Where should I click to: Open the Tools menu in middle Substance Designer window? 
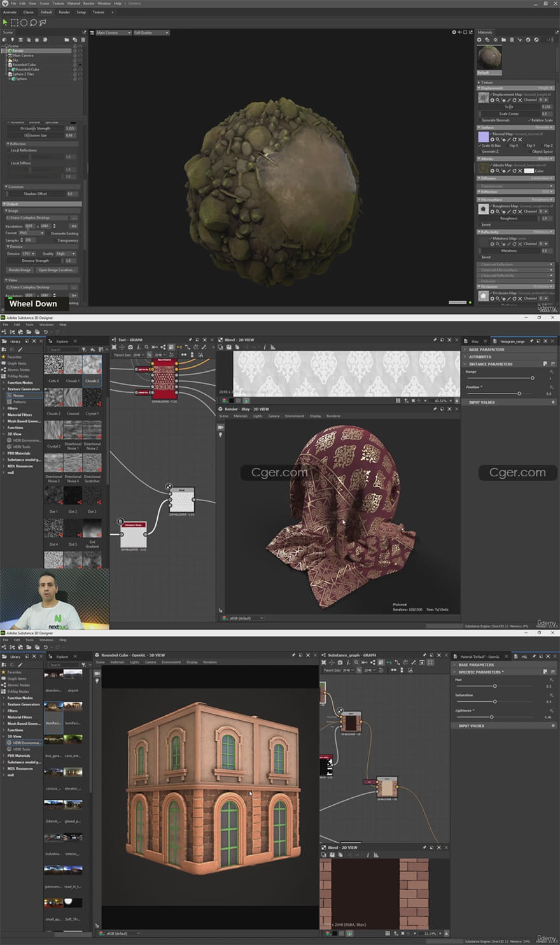[x=29, y=324]
